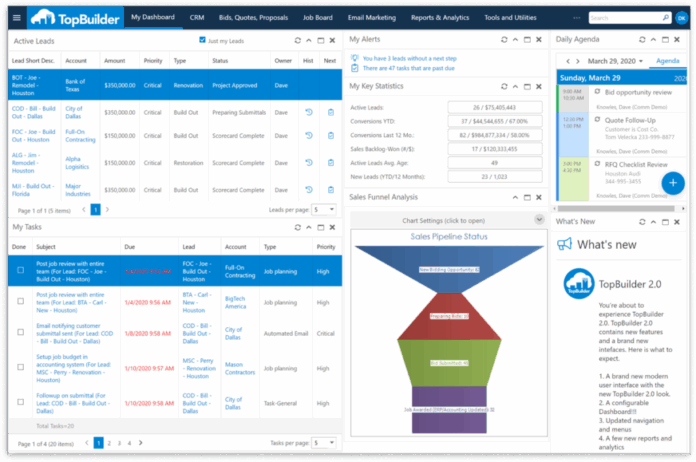This screenshot has width=696, height=462.
Task: Go to next agenda day arrow
Action: (577, 61)
